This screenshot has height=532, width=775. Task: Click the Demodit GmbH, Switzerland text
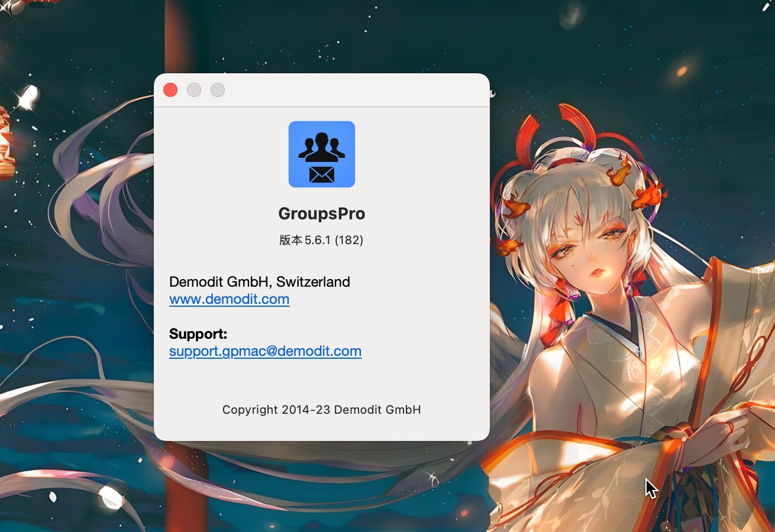[x=260, y=282]
